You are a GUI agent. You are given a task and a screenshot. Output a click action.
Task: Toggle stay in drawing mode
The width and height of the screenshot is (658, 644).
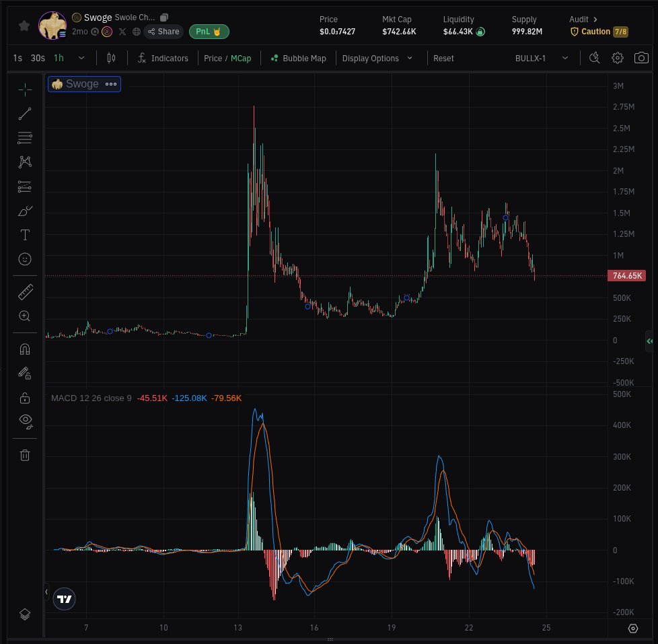click(25, 373)
